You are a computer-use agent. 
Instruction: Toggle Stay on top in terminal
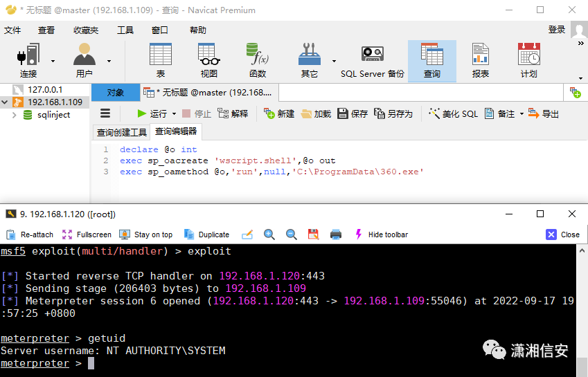click(x=146, y=235)
